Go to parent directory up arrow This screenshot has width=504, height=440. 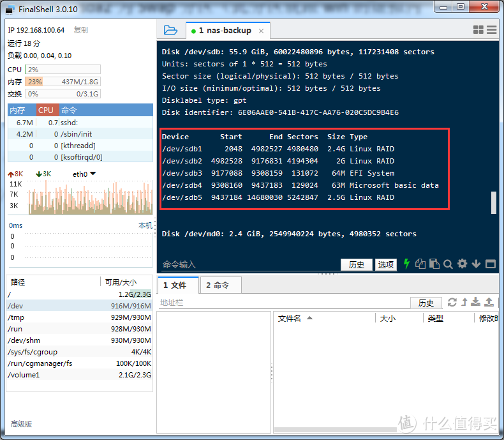tap(464, 302)
